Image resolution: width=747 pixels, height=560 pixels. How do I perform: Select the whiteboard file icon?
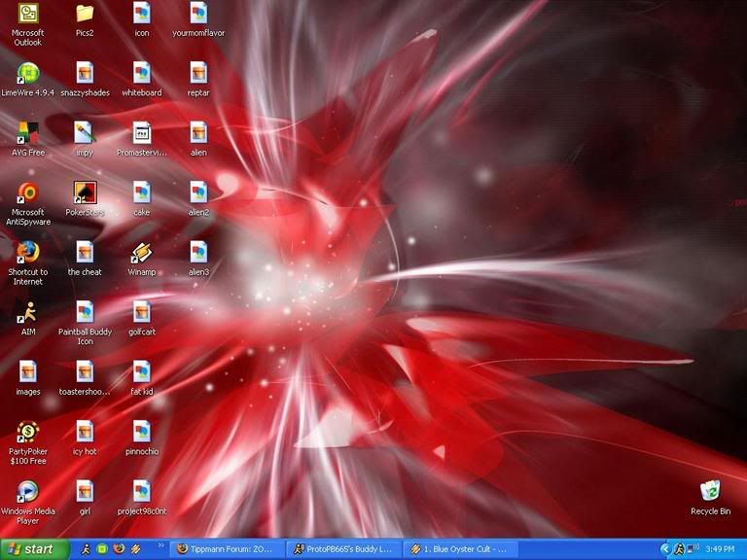[141, 74]
